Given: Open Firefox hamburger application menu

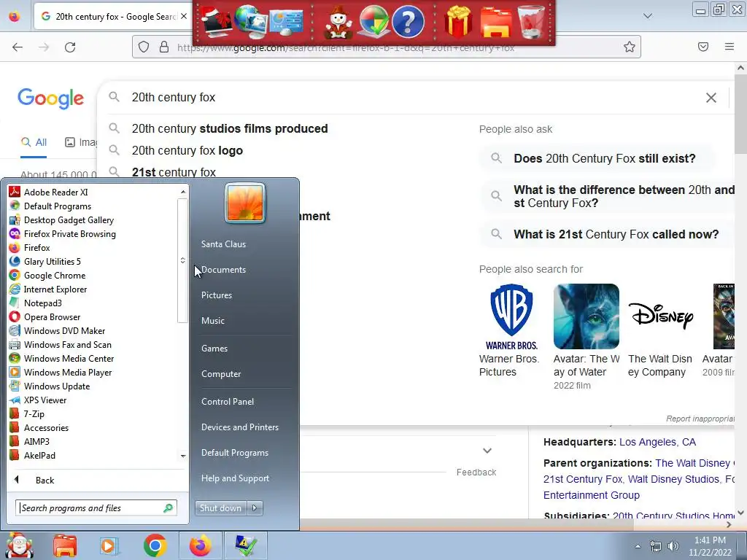Looking at the screenshot, I should tap(729, 47).
